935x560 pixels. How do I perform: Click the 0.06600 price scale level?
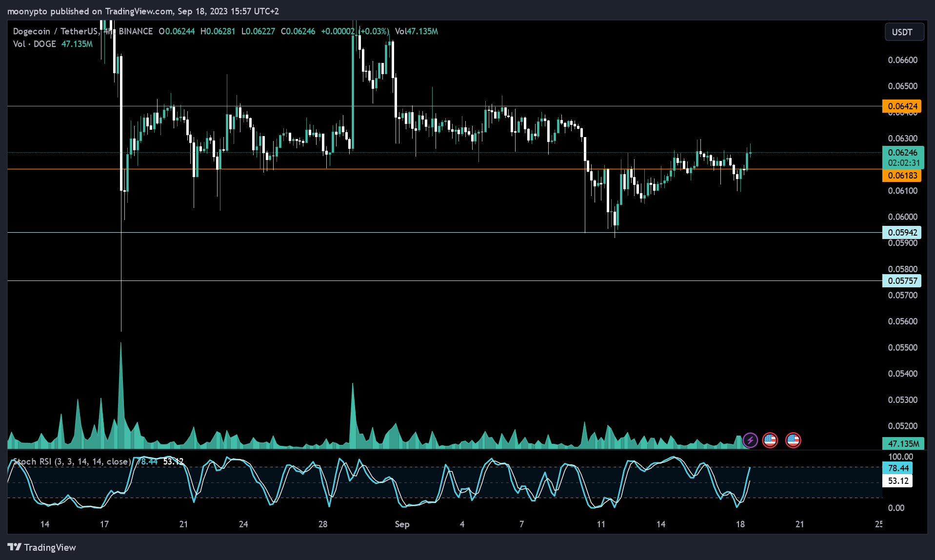coord(902,60)
